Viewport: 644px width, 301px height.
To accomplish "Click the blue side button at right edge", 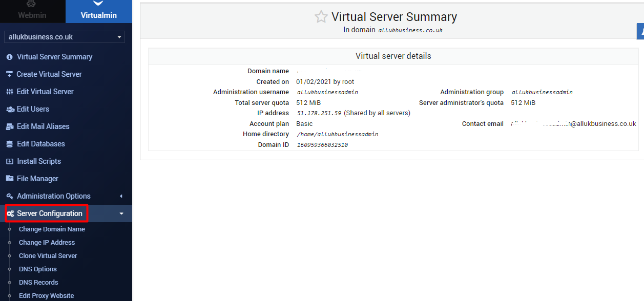I will [640, 31].
